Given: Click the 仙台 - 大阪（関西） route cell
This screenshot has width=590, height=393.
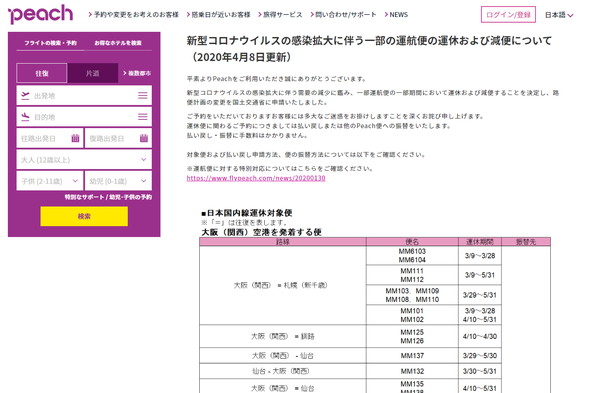Looking at the screenshot, I should tap(283, 371).
